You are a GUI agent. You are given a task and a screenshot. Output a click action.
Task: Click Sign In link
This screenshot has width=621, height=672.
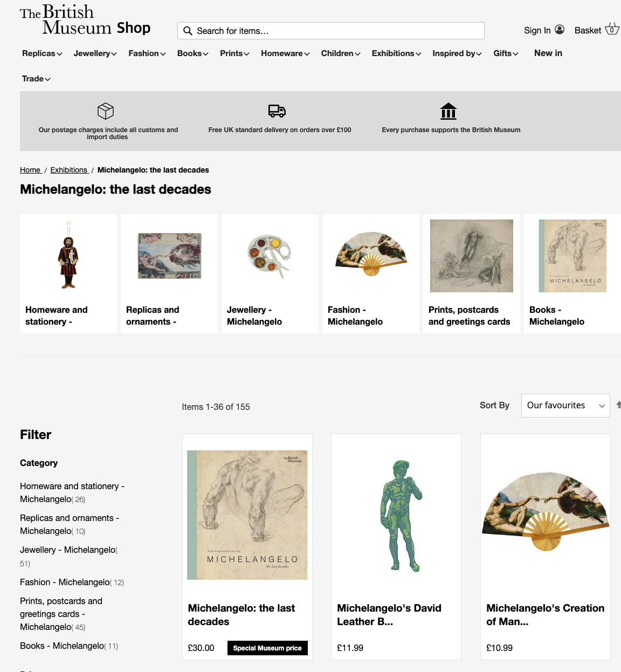537,30
